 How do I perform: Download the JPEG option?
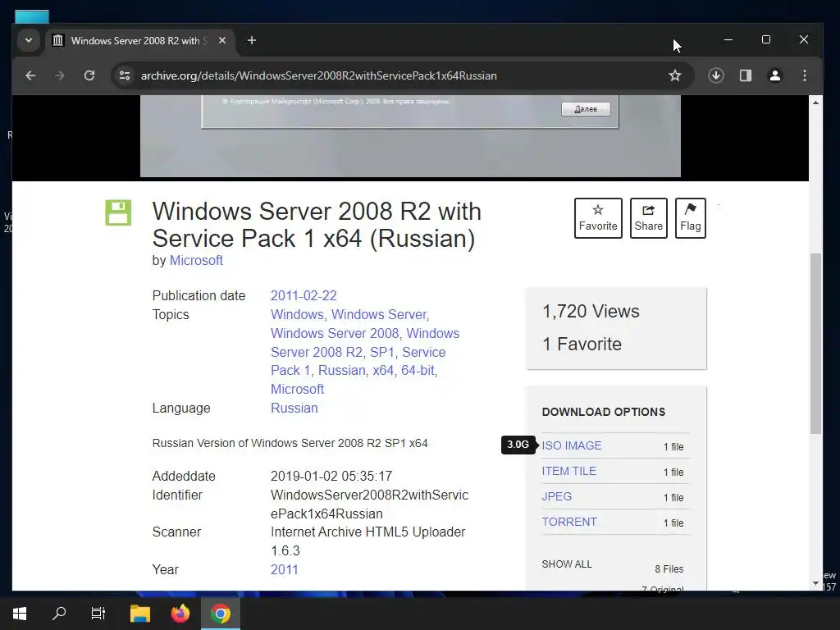coord(557,496)
